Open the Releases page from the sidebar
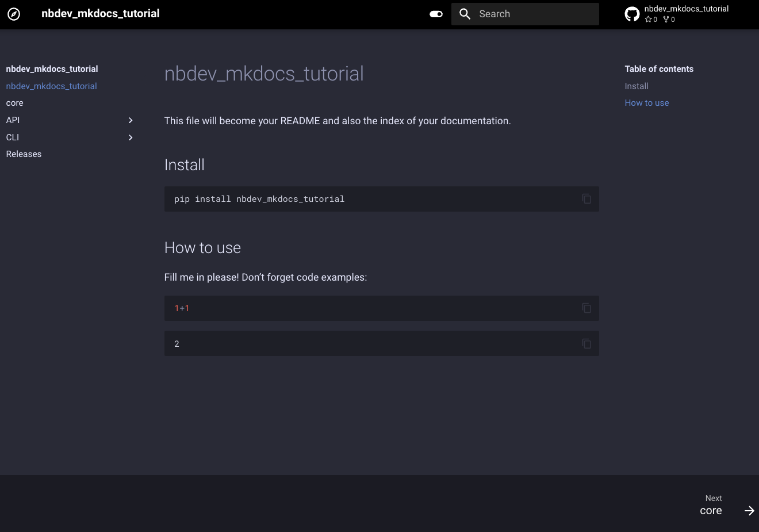The width and height of the screenshot is (759, 532). point(24,154)
